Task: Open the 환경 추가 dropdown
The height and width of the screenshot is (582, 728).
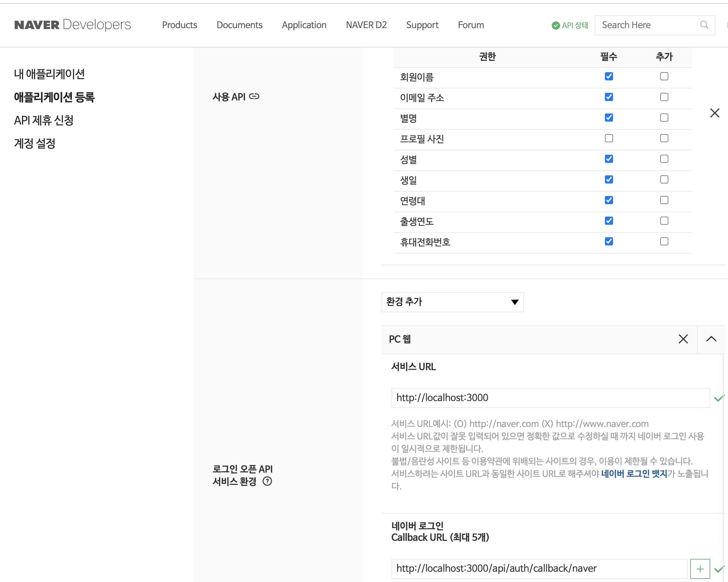Action: tap(452, 302)
